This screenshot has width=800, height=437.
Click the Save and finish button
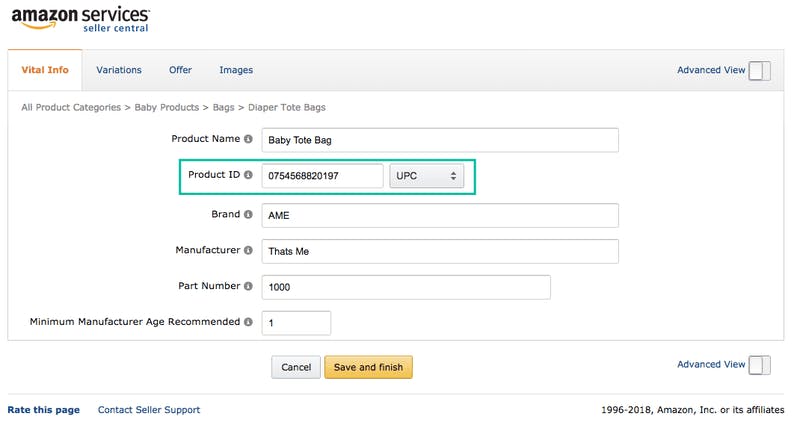coord(368,367)
